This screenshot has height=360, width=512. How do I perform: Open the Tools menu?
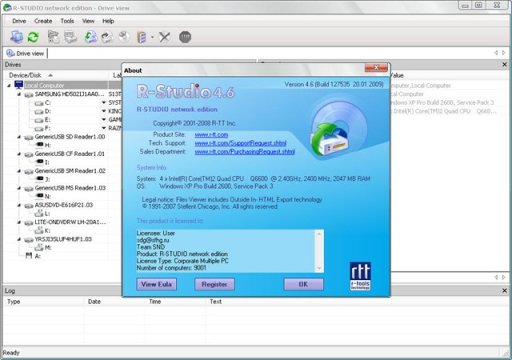pos(67,21)
